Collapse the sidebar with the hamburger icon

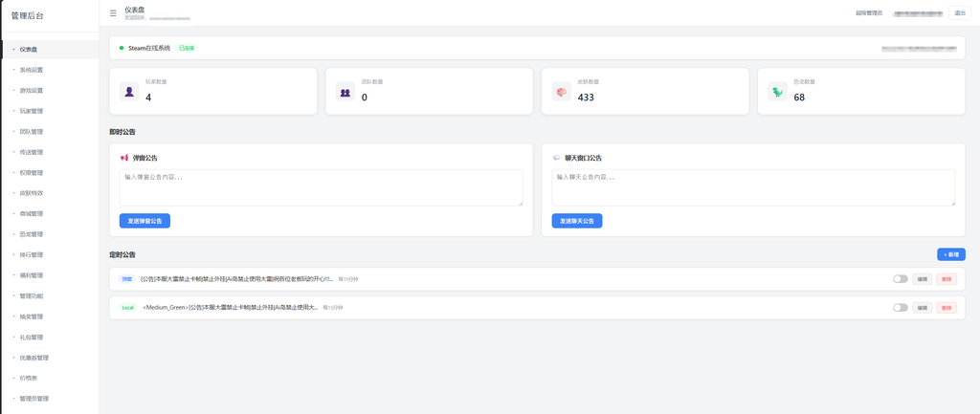(x=113, y=12)
